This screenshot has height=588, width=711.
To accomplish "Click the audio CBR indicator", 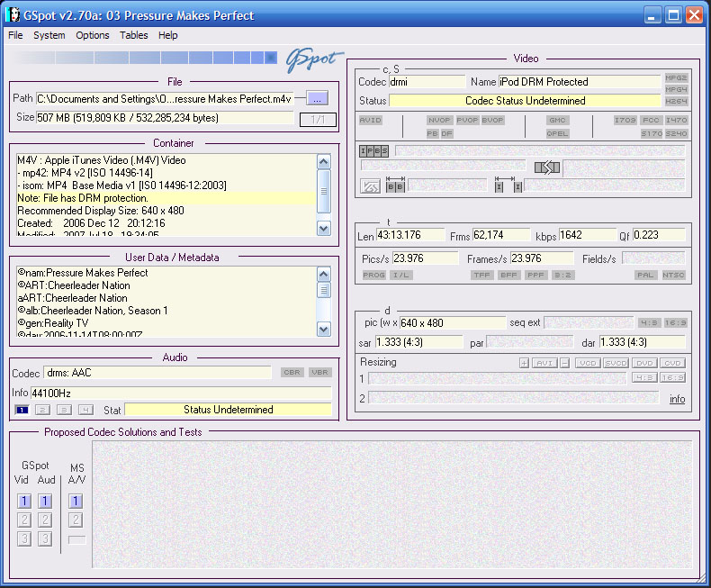I will (x=292, y=373).
